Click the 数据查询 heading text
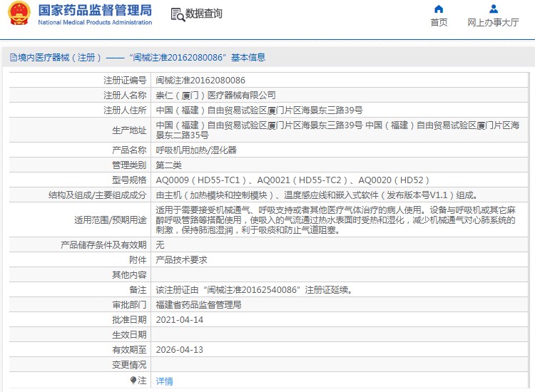Viewport: 535px width, 392px height. [204, 14]
